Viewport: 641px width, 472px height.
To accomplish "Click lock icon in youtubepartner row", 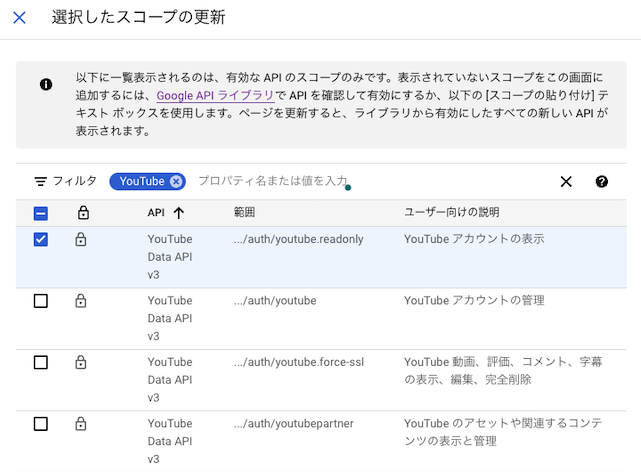I will click(x=81, y=423).
